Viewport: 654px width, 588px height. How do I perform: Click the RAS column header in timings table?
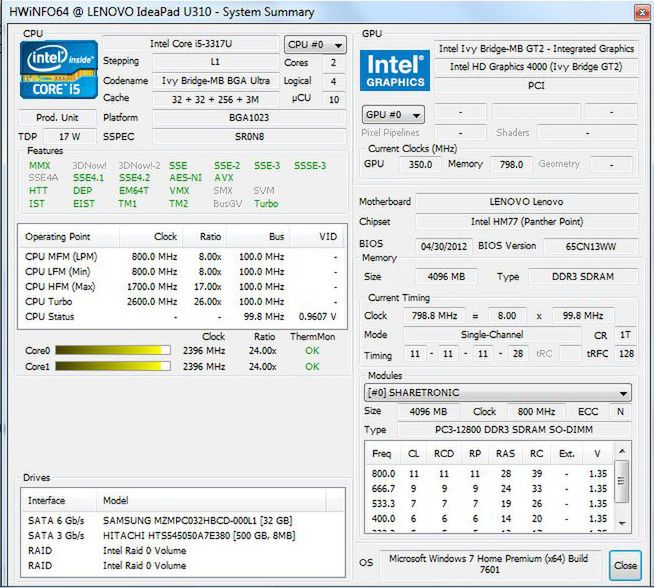click(506, 454)
